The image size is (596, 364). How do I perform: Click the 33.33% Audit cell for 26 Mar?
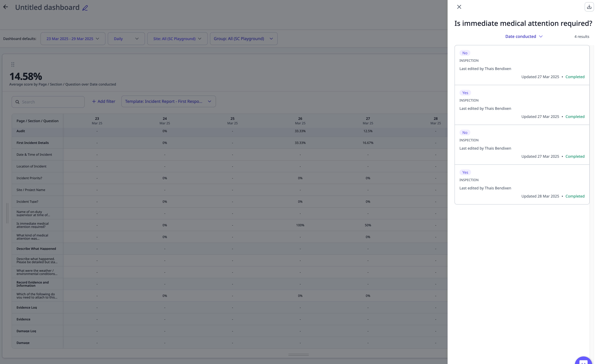coord(300,131)
